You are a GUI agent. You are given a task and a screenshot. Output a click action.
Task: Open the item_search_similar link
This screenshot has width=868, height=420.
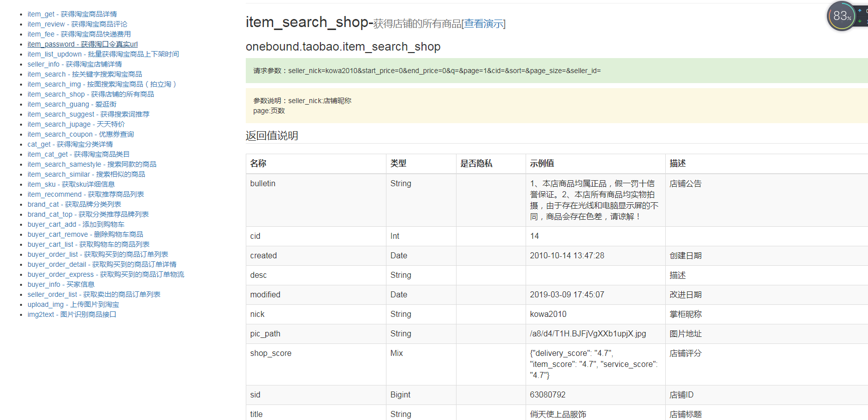86,174
